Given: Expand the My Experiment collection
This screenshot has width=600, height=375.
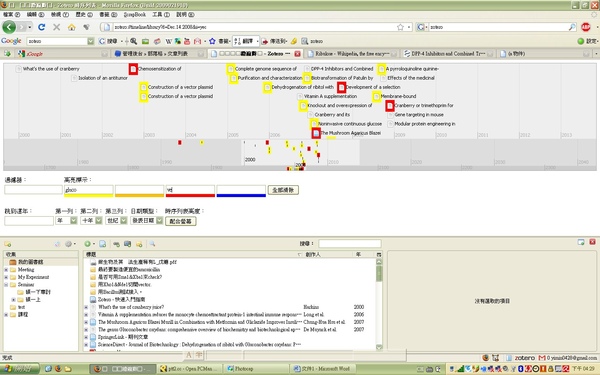Looking at the screenshot, I should [6, 277].
